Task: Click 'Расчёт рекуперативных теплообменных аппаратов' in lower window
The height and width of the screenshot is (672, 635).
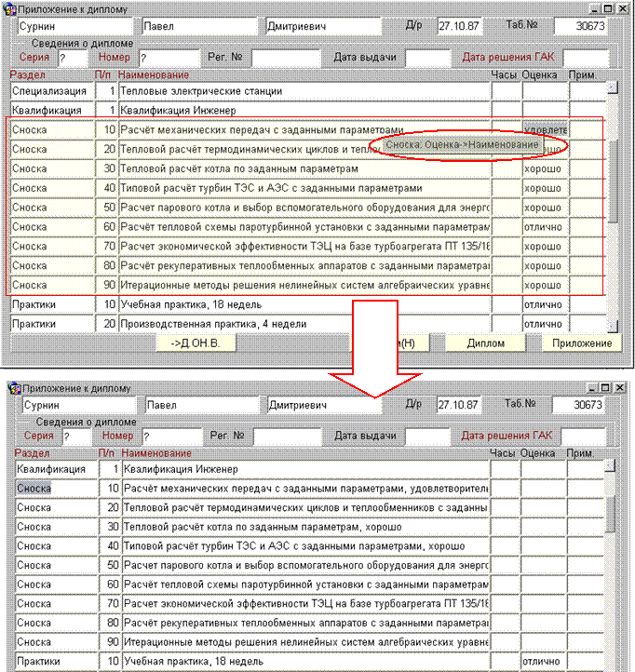Action: 305,623
